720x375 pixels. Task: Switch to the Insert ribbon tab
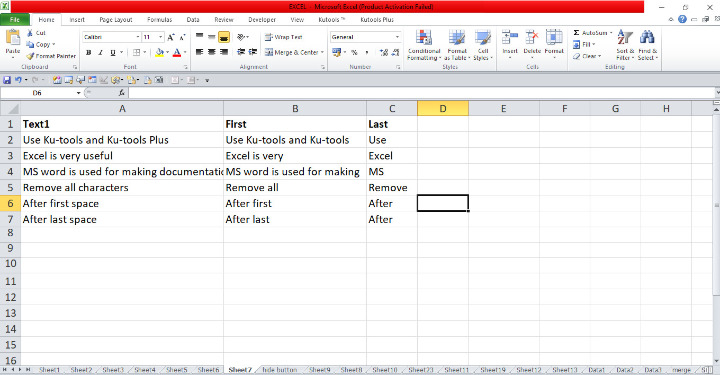tap(77, 20)
